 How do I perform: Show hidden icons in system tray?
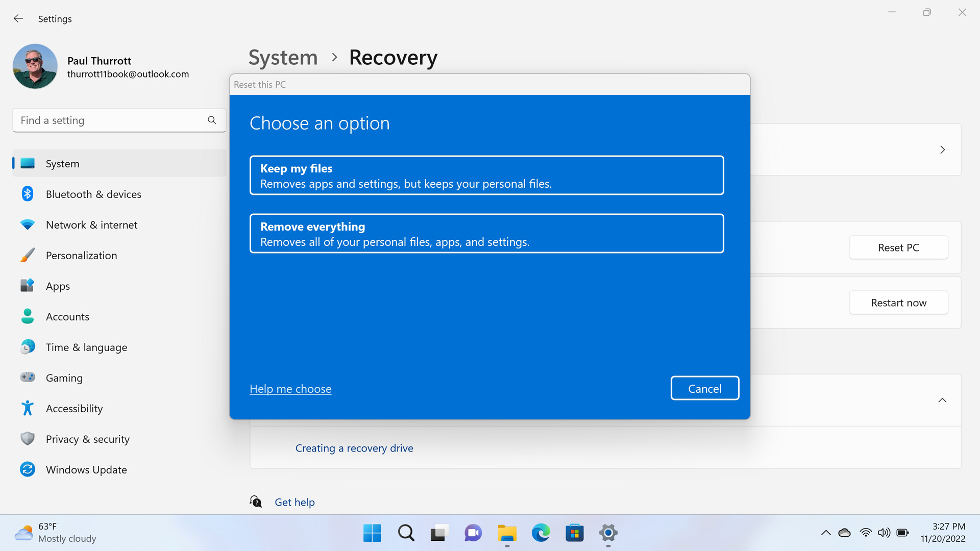825,533
